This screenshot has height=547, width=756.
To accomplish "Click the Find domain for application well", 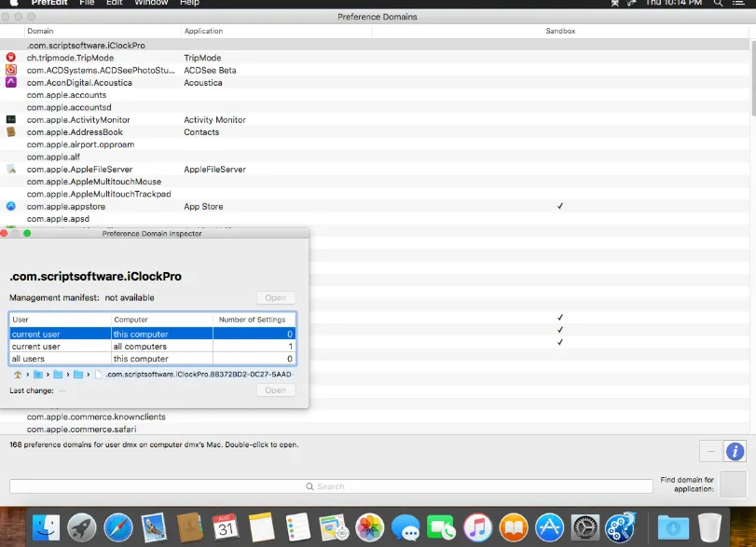I will 733,484.
